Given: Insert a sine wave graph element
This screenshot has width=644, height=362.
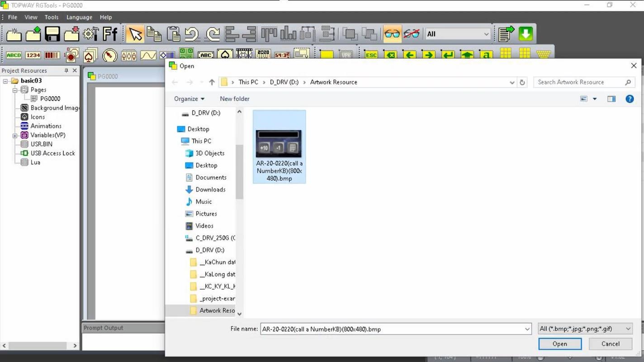Looking at the screenshot, I should (148, 55).
